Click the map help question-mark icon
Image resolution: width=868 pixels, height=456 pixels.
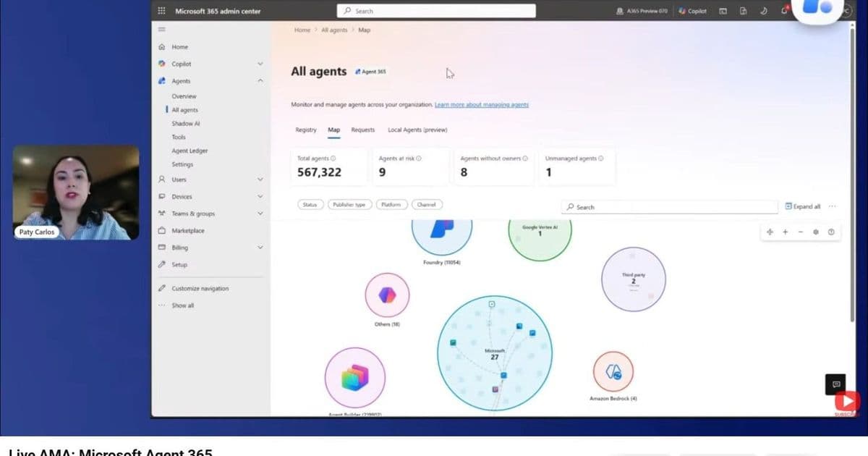[831, 232]
